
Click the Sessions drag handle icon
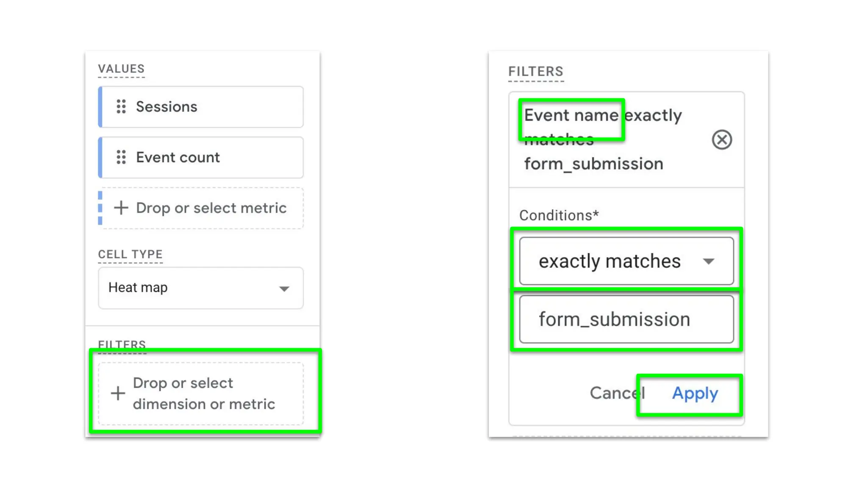121,107
